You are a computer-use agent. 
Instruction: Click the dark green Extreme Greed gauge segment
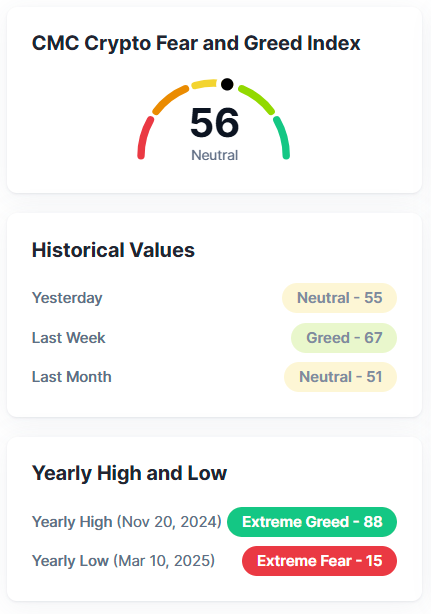[282, 138]
